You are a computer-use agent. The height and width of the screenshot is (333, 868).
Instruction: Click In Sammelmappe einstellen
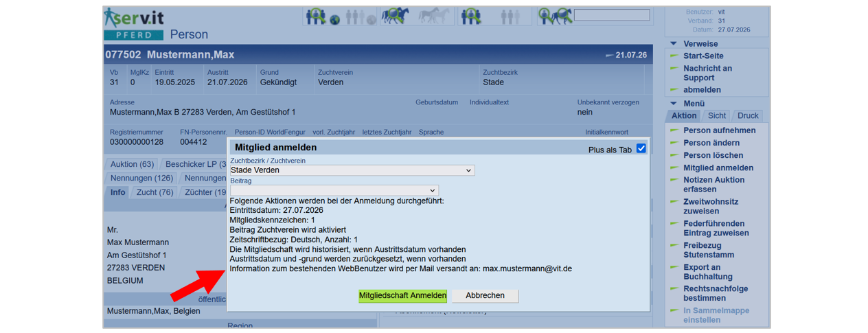(716, 315)
